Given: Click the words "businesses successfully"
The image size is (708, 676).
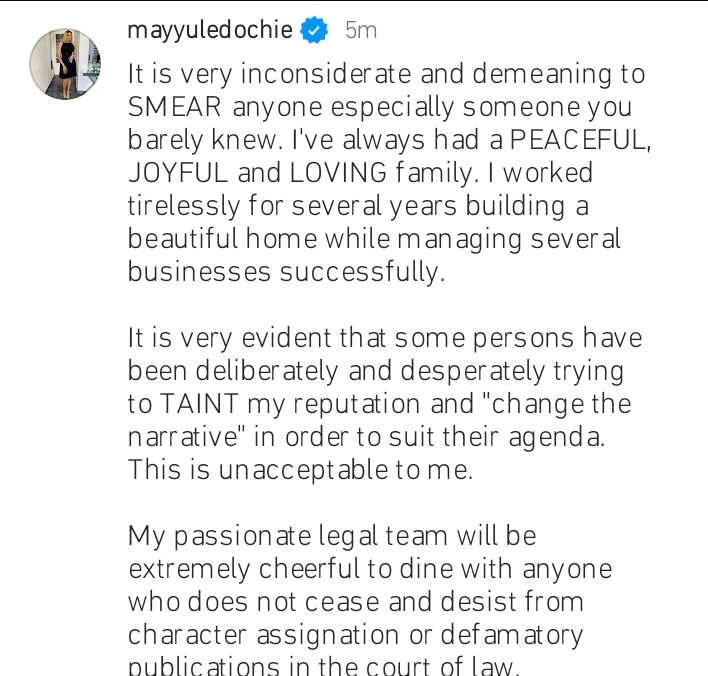Looking at the screenshot, I should point(286,272).
